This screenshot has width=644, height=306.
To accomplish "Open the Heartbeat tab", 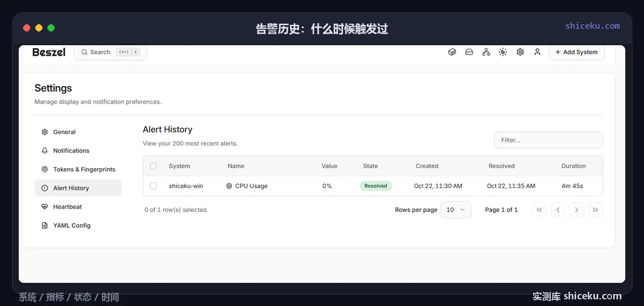I will tap(78, 207).
